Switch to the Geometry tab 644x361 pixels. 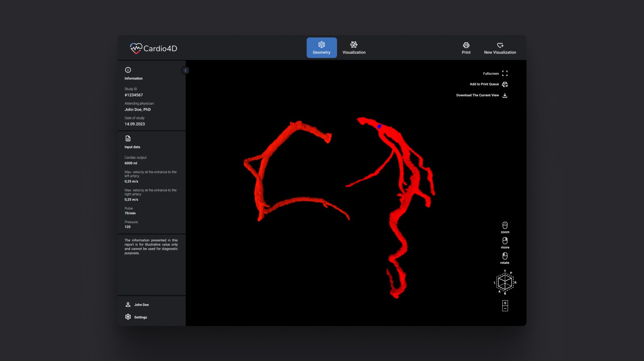point(322,48)
